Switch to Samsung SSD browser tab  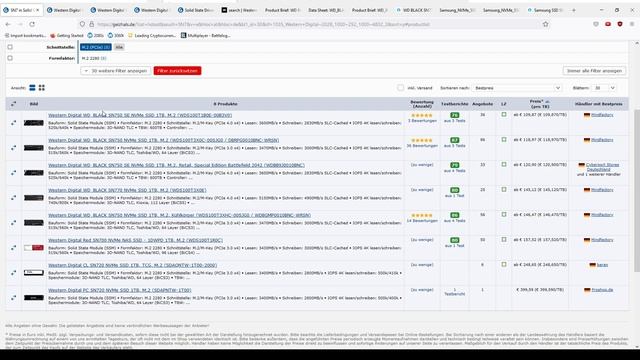pos(545,10)
